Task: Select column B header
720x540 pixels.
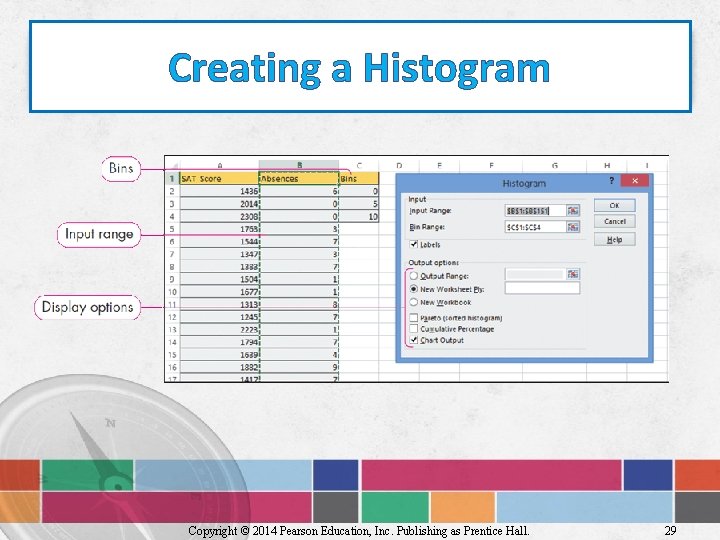Action: click(x=299, y=165)
